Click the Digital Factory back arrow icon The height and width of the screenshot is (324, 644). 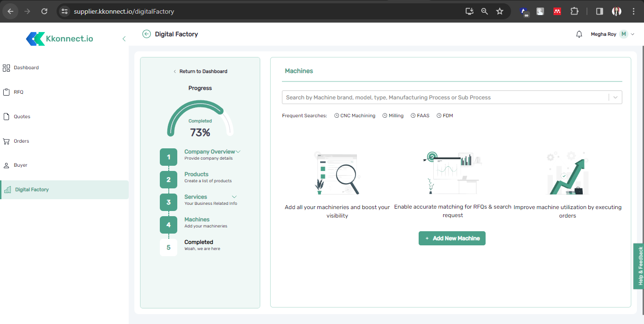(147, 34)
